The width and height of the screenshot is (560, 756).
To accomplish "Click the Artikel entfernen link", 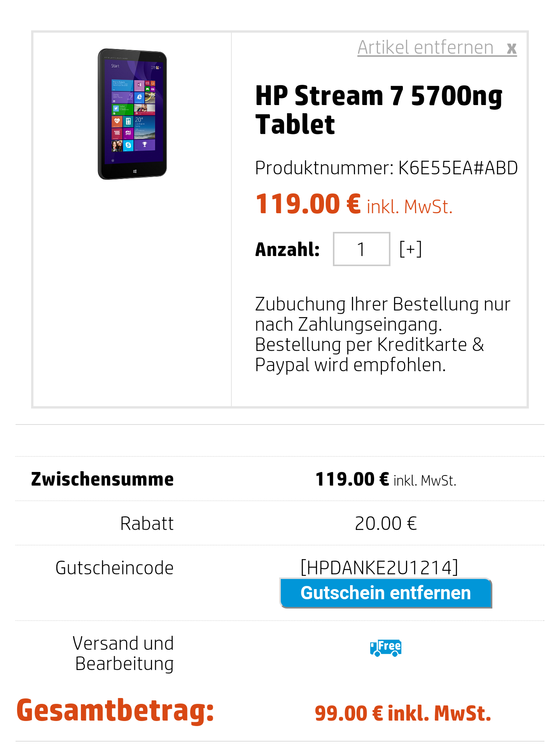I will pos(425,48).
